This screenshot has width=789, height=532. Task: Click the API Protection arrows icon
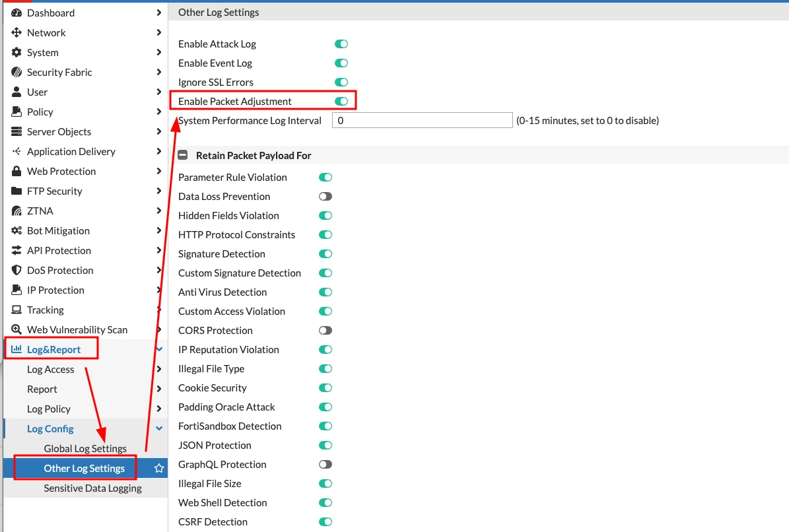click(x=17, y=250)
